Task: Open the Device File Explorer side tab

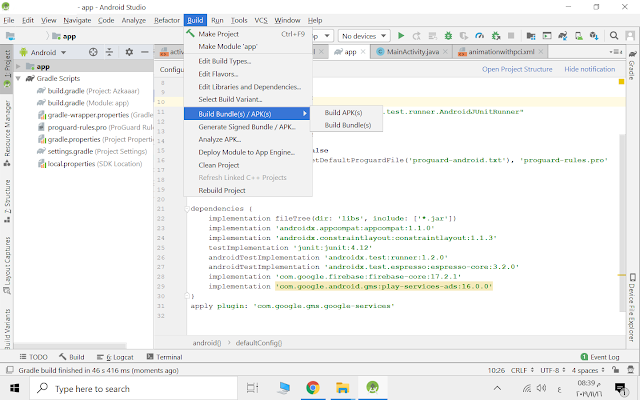Action: coord(632,307)
